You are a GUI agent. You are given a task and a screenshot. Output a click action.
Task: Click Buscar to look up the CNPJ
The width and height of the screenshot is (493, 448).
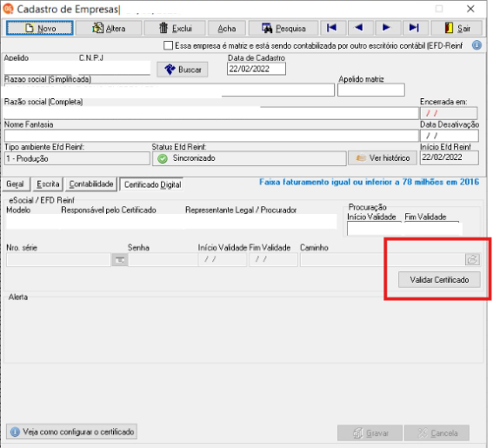click(x=183, y=70)
